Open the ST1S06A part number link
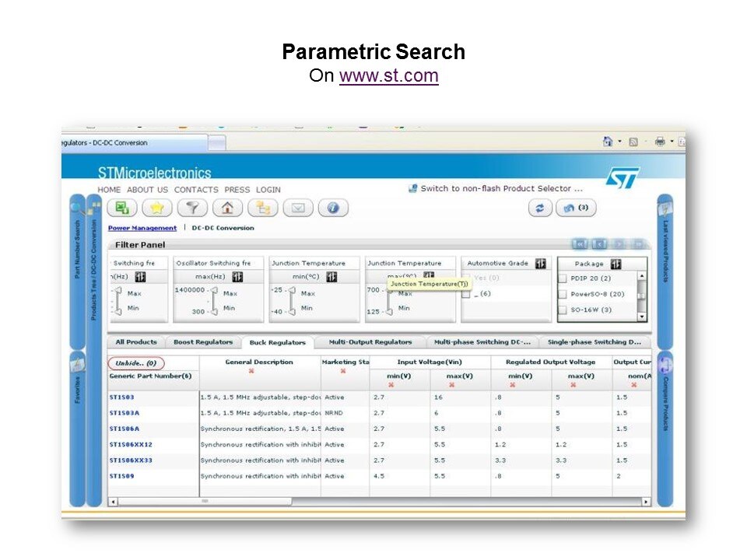The width and height of the screenshot is (747, 560). (124, 429)
